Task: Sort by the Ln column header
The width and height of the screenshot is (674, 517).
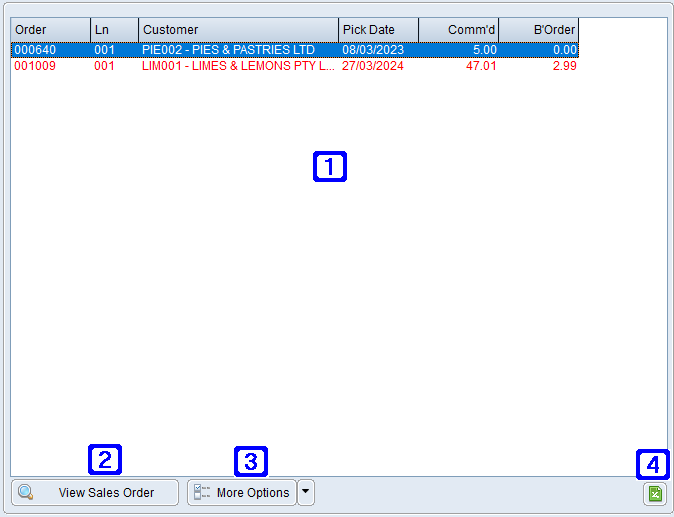Action: 114,30
